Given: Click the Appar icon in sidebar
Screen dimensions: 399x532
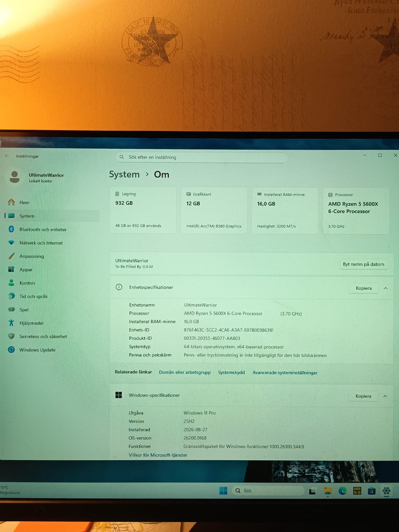Looking at the screenshot, I should click(x=11, y=269).
